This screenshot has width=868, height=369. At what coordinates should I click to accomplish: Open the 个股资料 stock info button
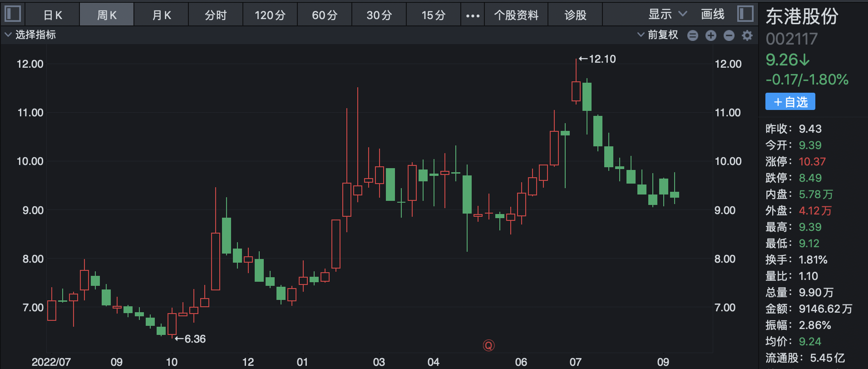coord(516,15)
